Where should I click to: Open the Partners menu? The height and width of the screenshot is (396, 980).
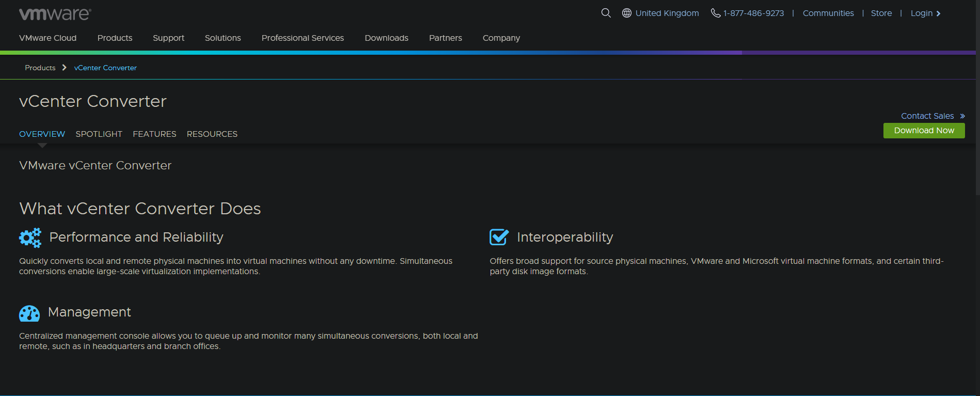point(446,38)
